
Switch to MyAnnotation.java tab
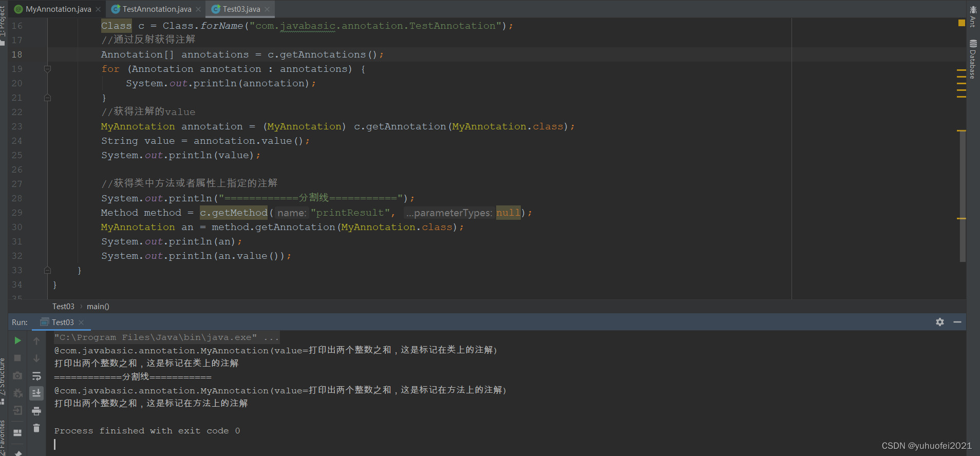click(x=58, y=9)
